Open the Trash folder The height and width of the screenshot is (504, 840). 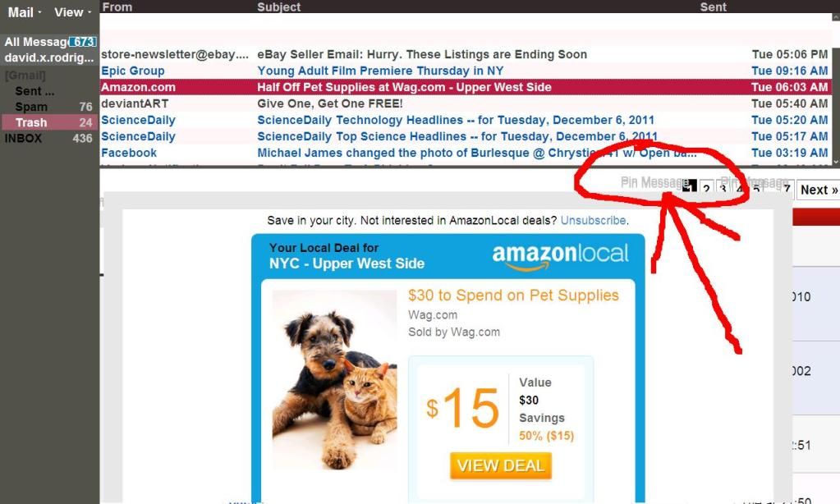(50, 122)
